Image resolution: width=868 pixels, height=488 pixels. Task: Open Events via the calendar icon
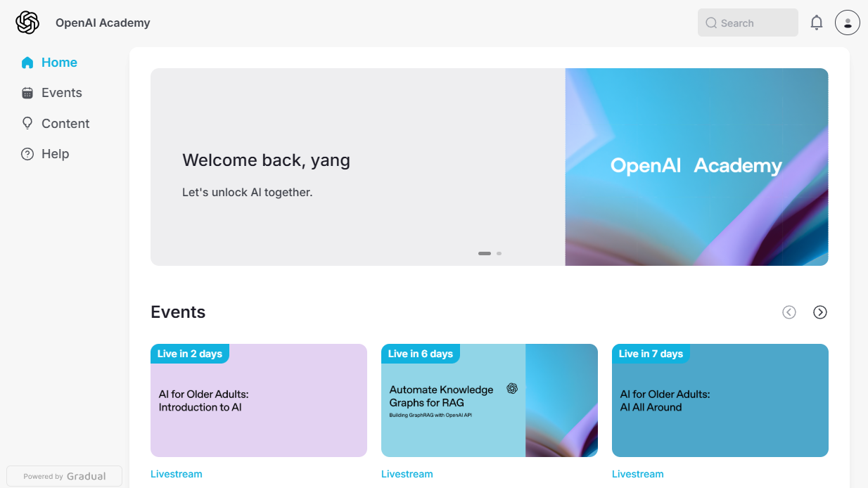[x=27, y=92]
